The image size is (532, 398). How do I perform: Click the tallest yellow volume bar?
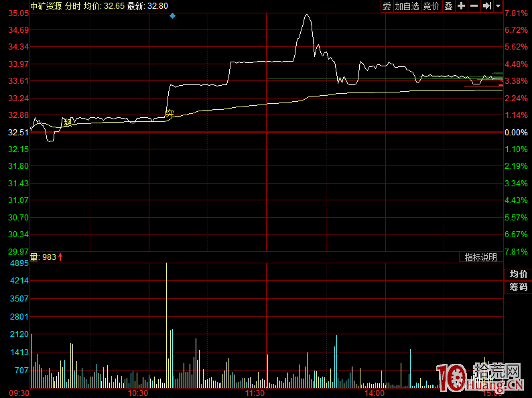click(x=166, y=325)
